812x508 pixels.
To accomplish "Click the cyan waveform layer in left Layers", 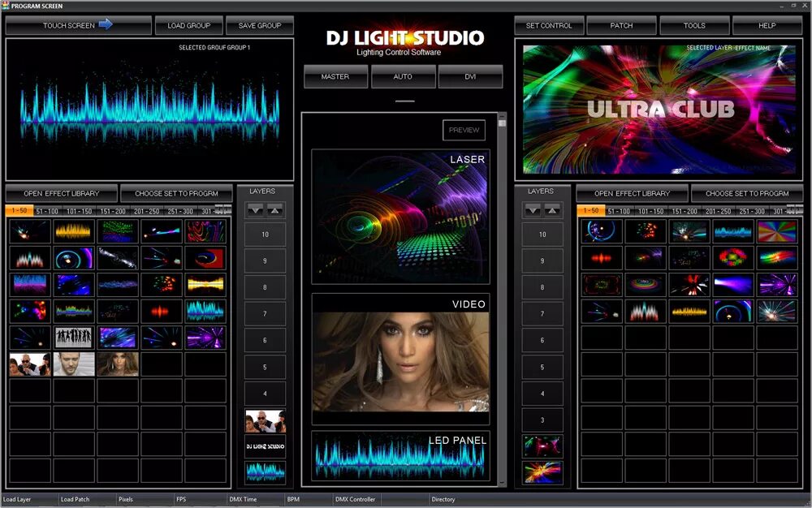I will tap(266, 472).
